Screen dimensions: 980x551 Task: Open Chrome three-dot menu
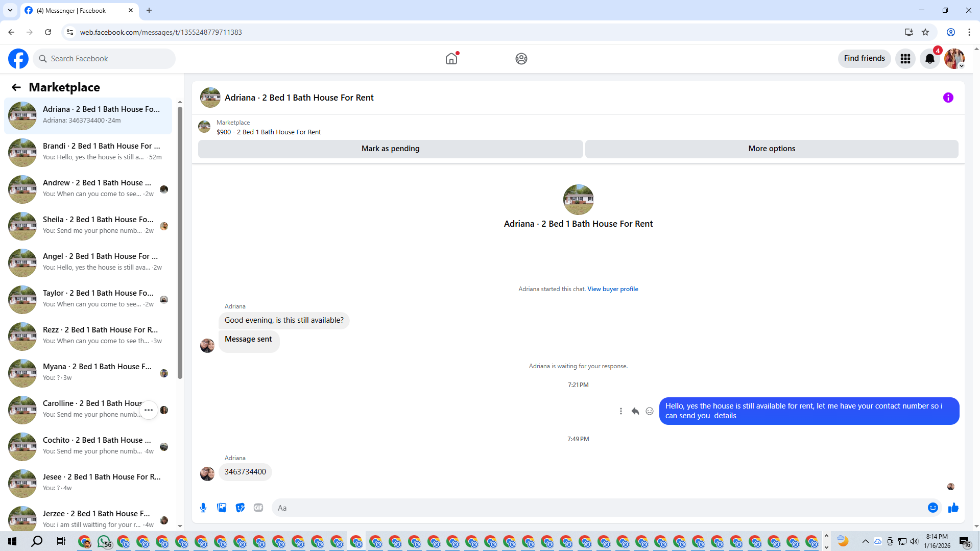(969, 32)
